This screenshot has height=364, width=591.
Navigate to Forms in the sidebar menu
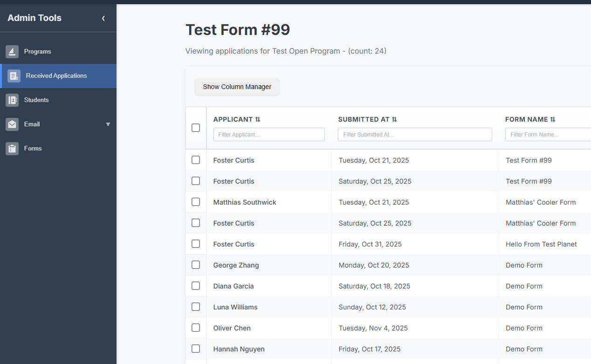[x=33, y=148]
